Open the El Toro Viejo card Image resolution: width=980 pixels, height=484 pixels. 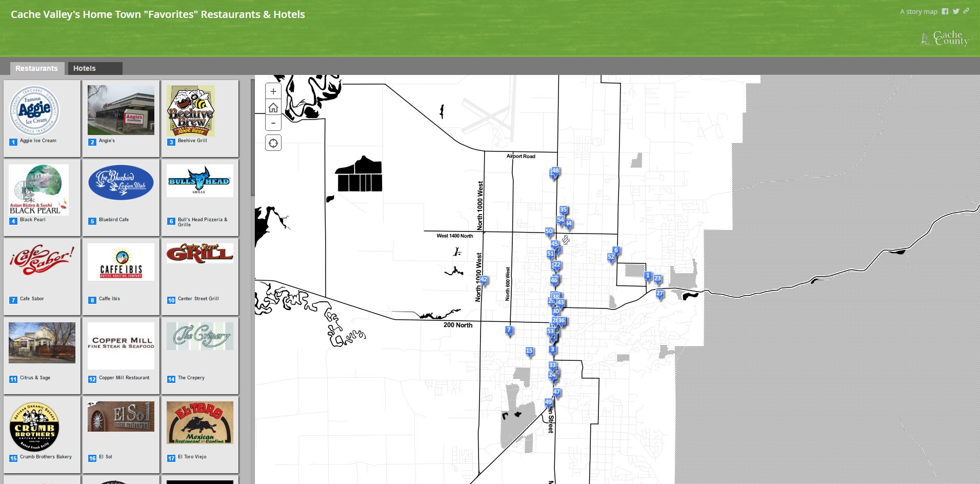tap(200, 435)
